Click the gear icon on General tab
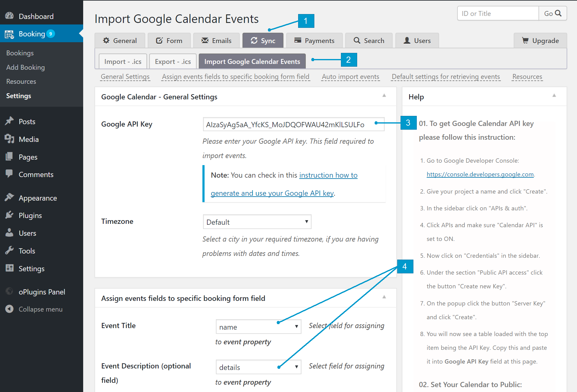This screenshot has height=392, width=577. (106, 40)
